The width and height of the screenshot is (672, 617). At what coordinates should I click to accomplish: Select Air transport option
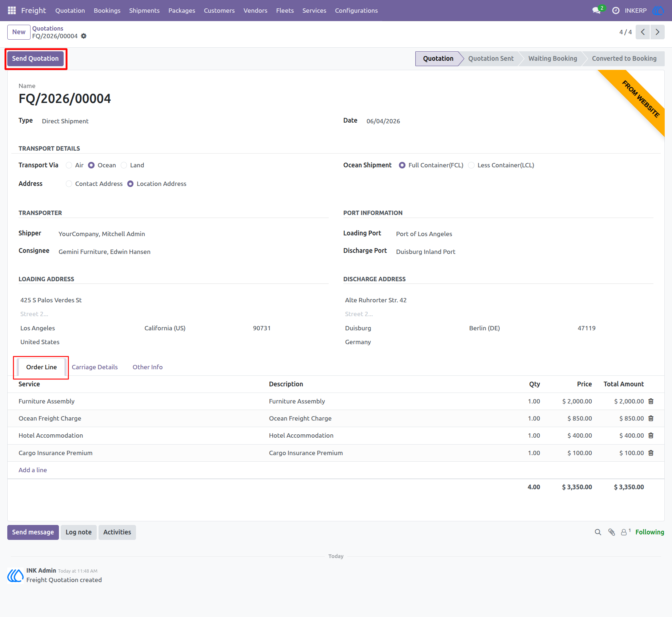69,165
